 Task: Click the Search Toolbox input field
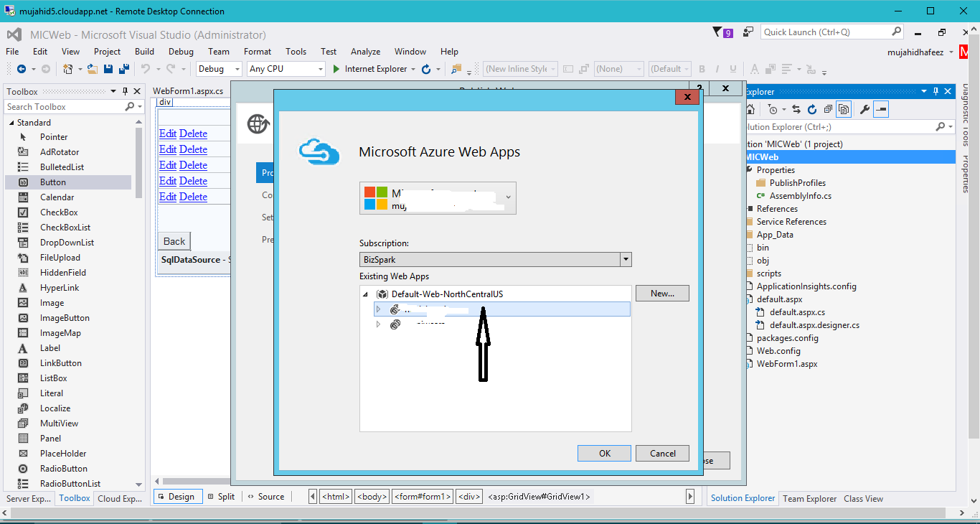(65, 106)
